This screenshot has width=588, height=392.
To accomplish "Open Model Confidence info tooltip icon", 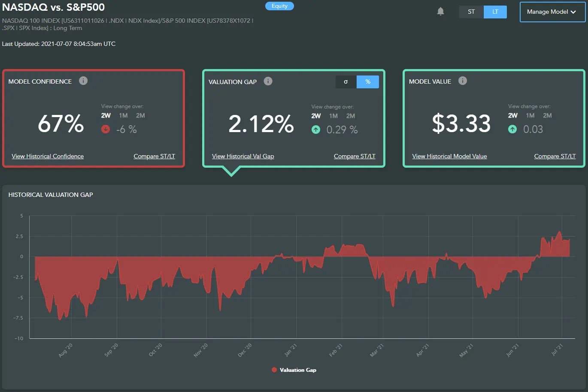I will point(83,81).
